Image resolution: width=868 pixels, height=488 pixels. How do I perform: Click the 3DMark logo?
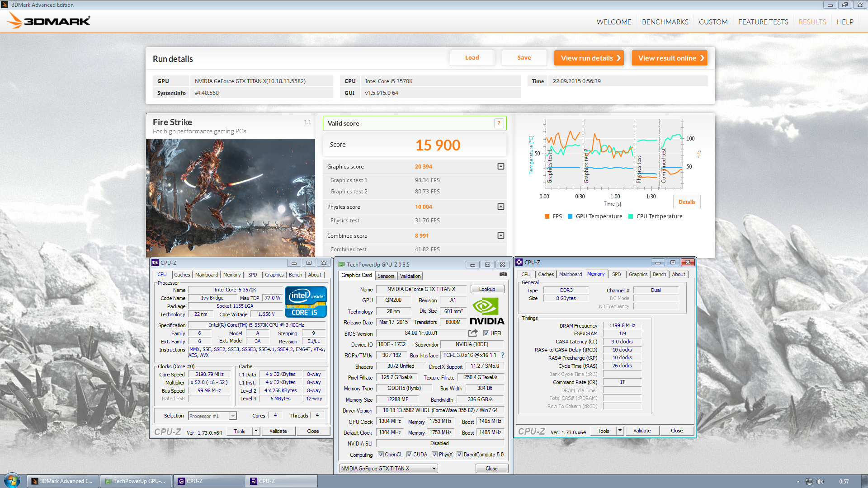pyautogui.click(x=49, y=21)
